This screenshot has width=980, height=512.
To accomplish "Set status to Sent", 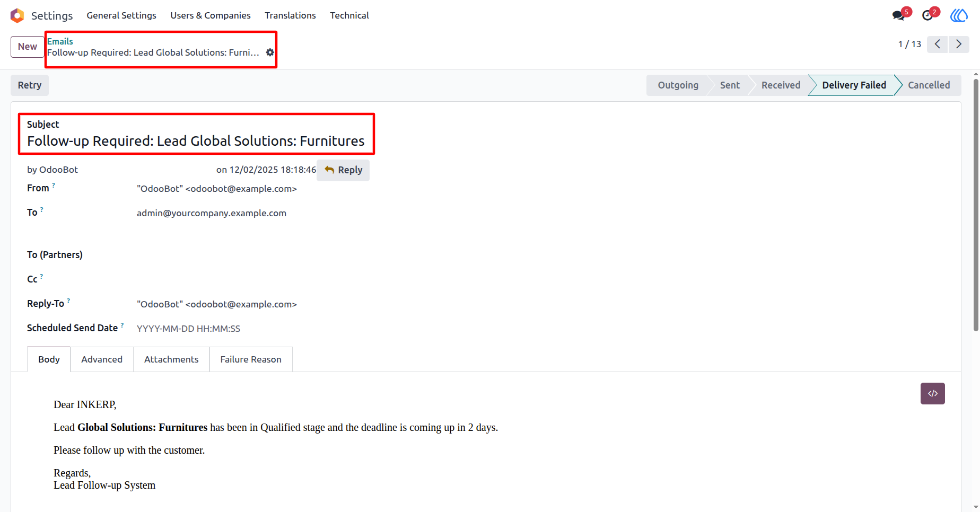I will coord(730,85).
